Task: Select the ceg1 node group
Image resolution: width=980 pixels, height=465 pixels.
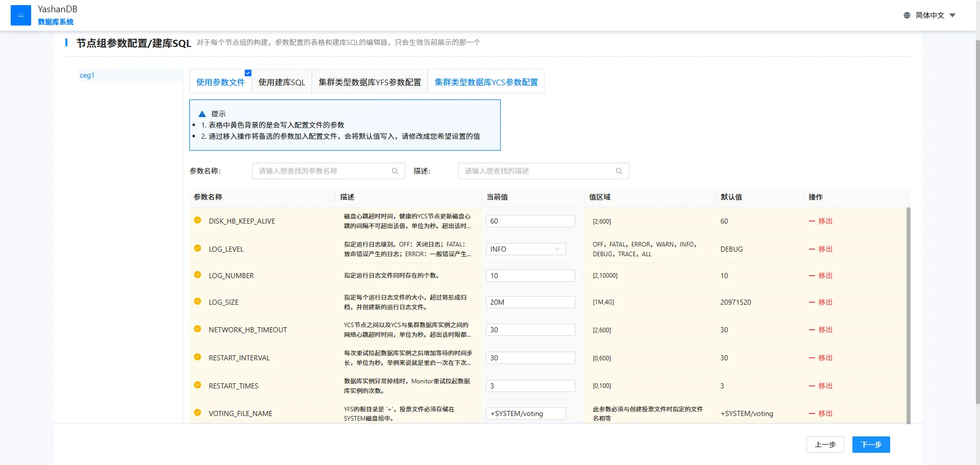Action: 87,76
